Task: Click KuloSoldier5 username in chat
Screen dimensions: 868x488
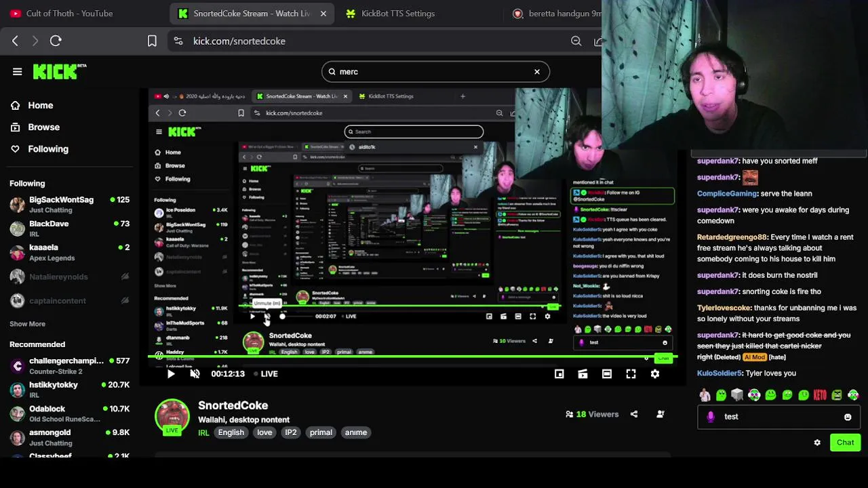Action: click(x=719, y=373)
